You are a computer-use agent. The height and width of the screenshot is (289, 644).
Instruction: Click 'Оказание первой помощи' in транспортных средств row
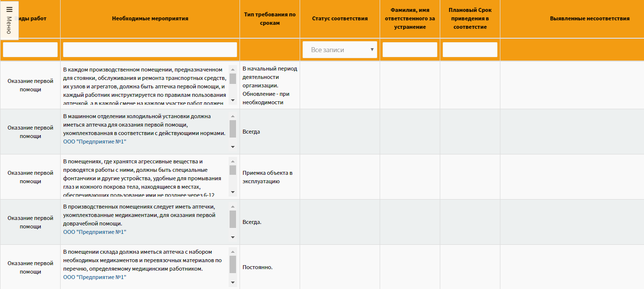30,85
